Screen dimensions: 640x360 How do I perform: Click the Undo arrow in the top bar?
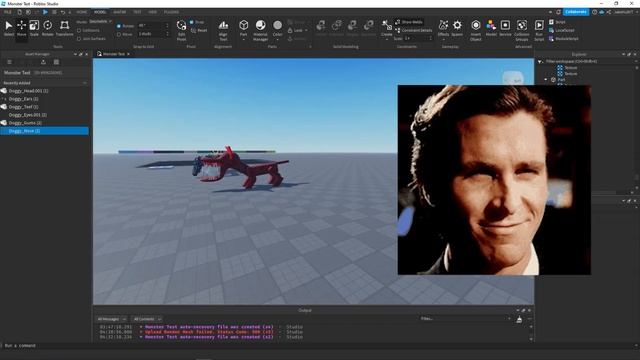[63, 12]
